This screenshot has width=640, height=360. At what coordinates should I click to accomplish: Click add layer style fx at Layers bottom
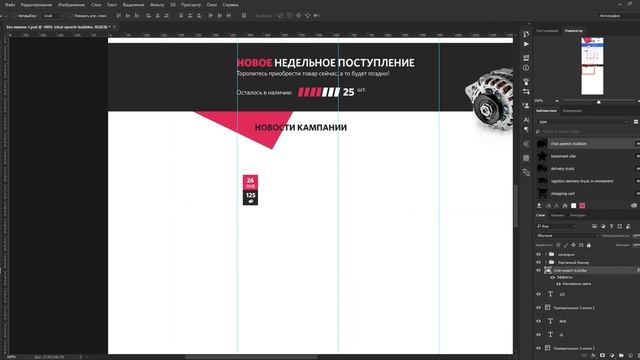tap(593, 356)
